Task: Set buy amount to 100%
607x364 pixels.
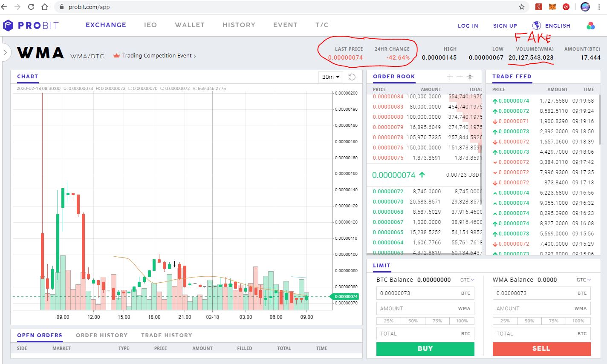Action: click(x=462, y=321)
